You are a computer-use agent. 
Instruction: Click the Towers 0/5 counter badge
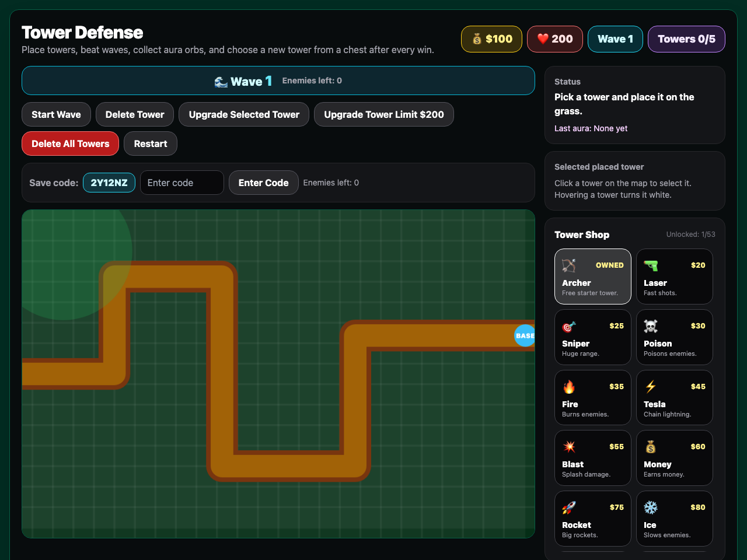tap(686, 39)
